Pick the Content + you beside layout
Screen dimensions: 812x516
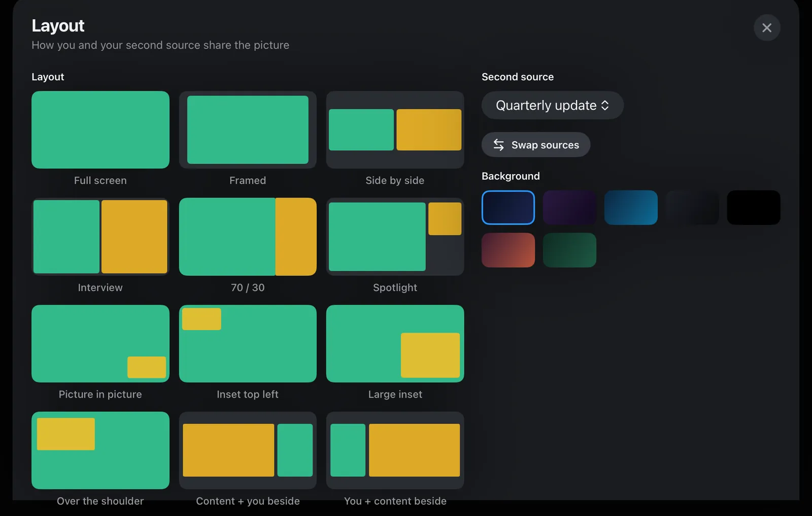pyautogui.click(x=248, y=450)
